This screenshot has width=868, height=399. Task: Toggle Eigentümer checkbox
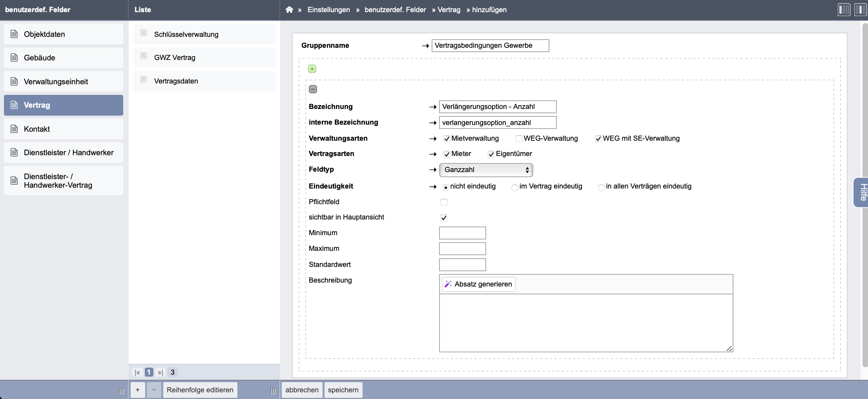[x=491, y=154]
